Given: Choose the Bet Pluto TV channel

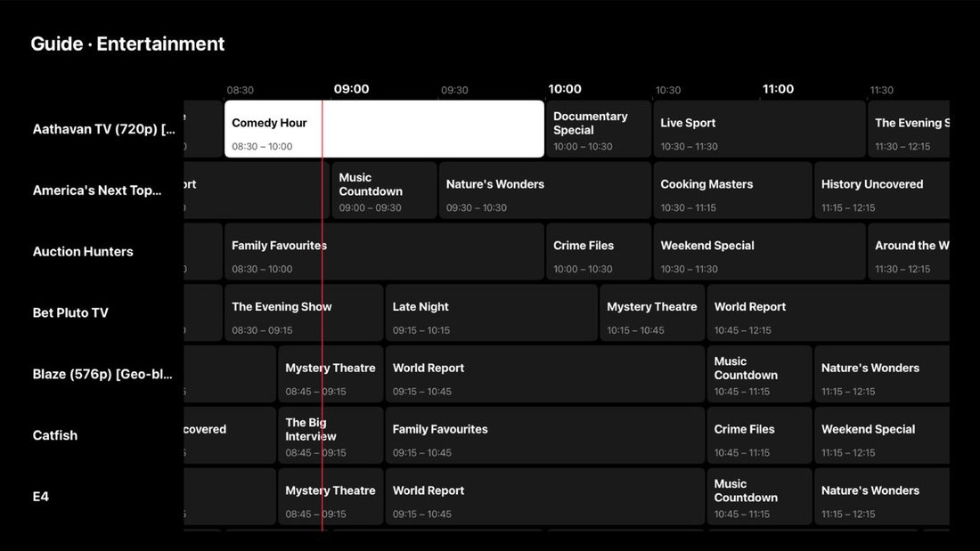Looking at the screenshot, I should click(70, 313).
